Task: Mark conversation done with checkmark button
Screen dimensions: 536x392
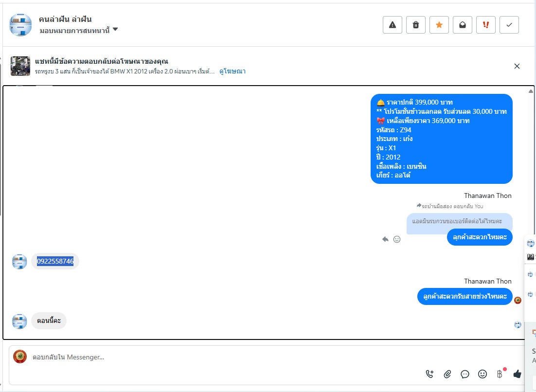Action: point(509,25)
